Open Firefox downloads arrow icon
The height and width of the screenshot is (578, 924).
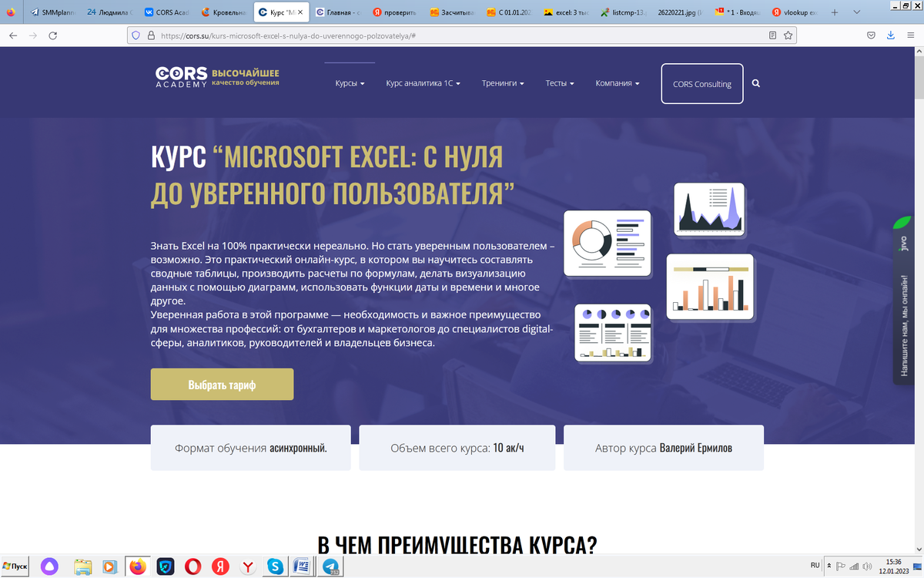[891, 35]
